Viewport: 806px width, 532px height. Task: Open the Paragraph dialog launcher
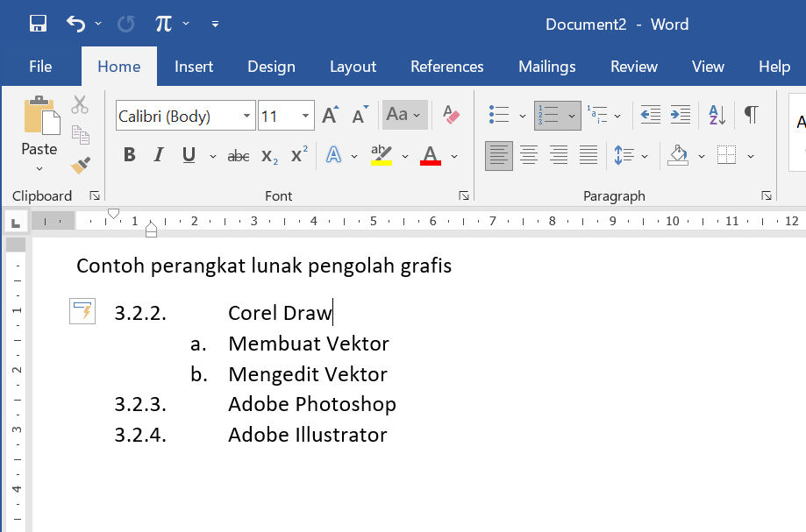click(767, 196)
